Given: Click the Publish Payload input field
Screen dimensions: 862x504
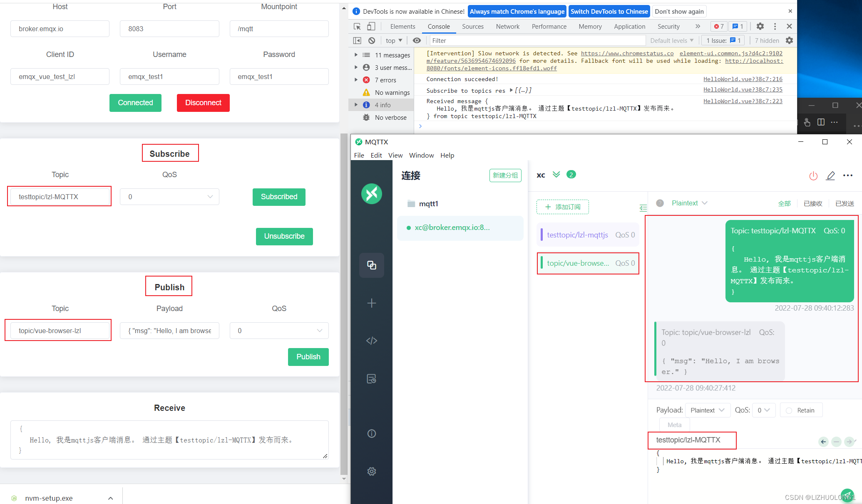Looking at the screenshot, I should (x=169, y=331).
